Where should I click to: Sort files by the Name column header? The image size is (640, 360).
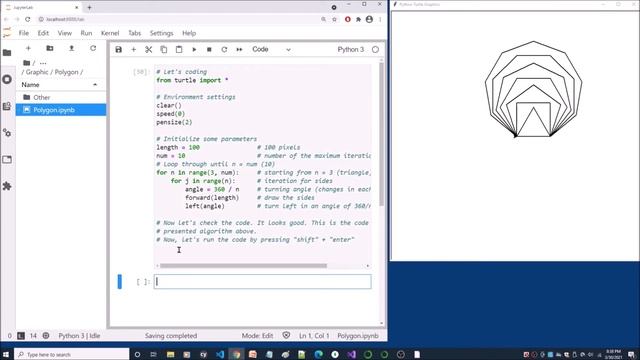point(60,84)
